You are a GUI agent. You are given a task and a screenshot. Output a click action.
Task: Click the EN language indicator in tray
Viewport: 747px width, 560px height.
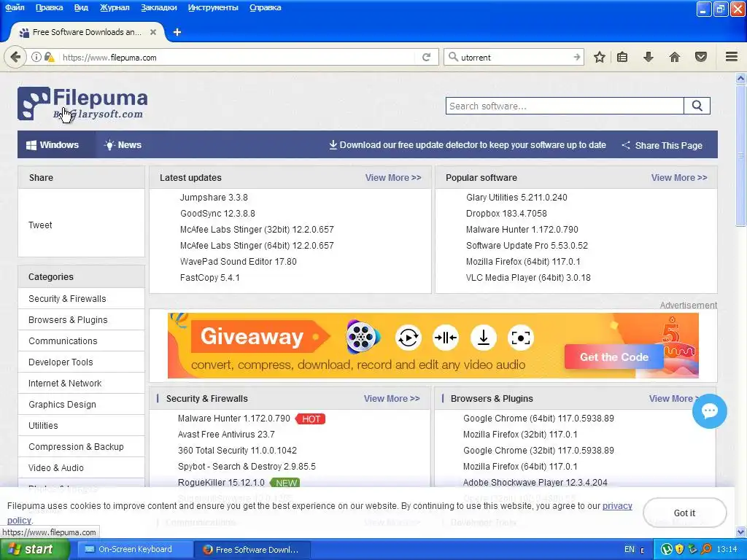click(630, 550)
